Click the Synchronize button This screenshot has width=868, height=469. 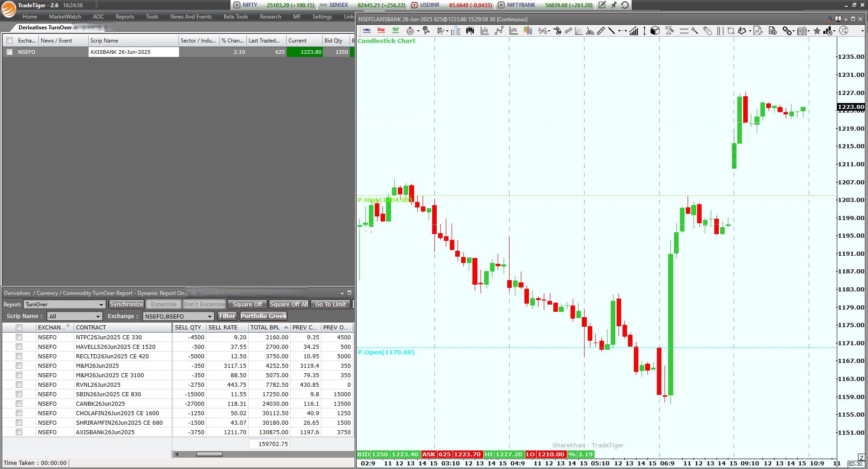click(127, 305)
